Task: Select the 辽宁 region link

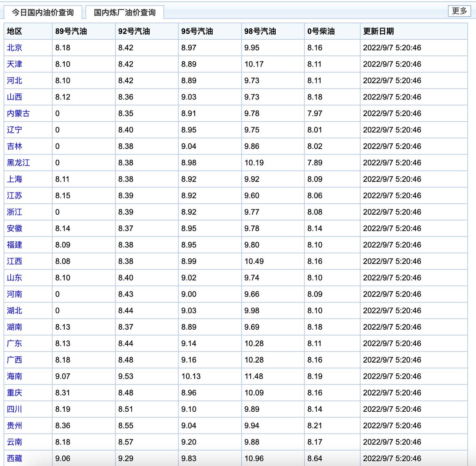Action: [14, 130]
